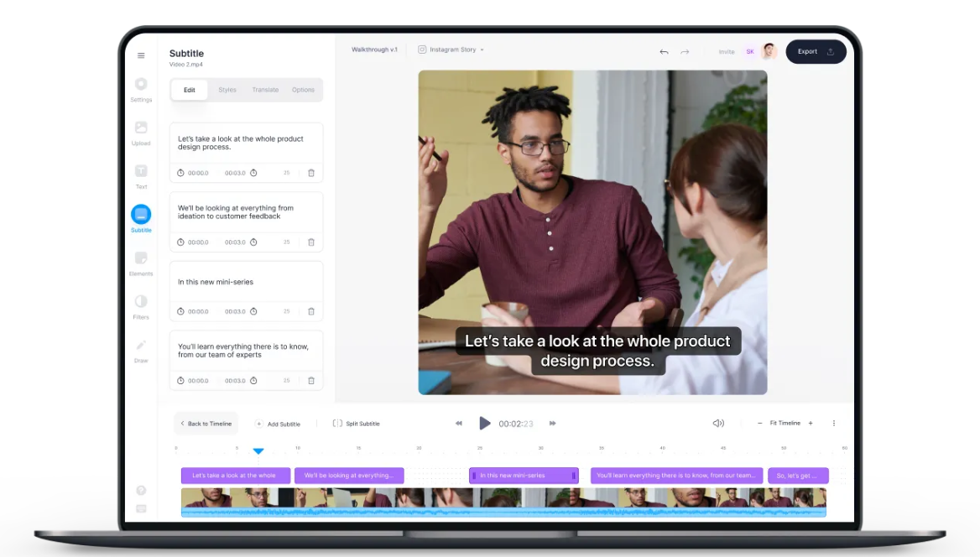
Task: Open the help question mark icon
Action: pos(141,490)
